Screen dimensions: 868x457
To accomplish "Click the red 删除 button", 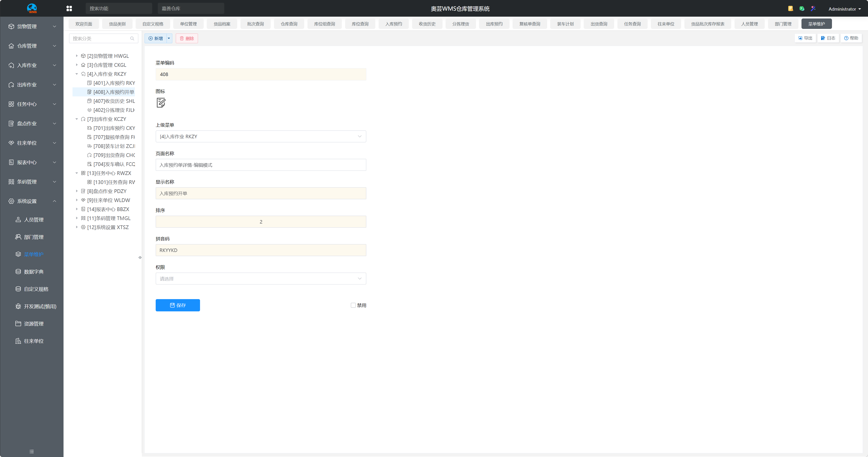I will point(187,38).
